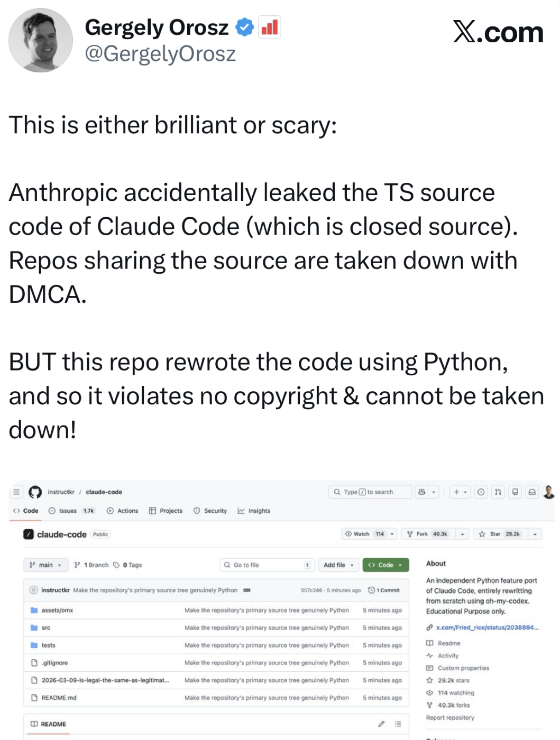Image resolution: width=560 pixels, height=740 pixels.
Task: Open the notifications inbox icon
Action: [532, 492]
